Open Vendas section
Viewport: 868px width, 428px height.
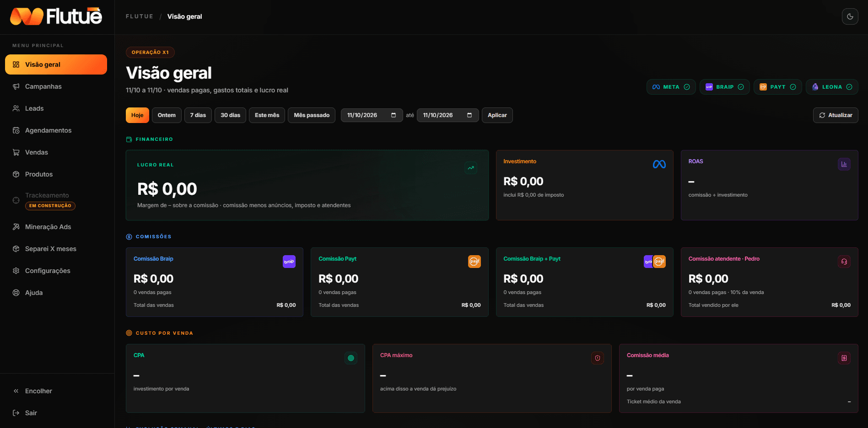click(56, 152)
